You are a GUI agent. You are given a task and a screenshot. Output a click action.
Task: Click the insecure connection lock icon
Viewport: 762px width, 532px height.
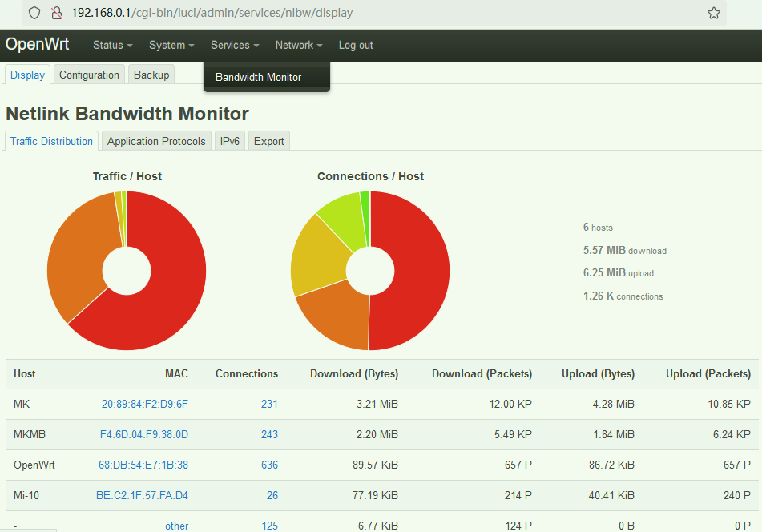click(56, 13)
